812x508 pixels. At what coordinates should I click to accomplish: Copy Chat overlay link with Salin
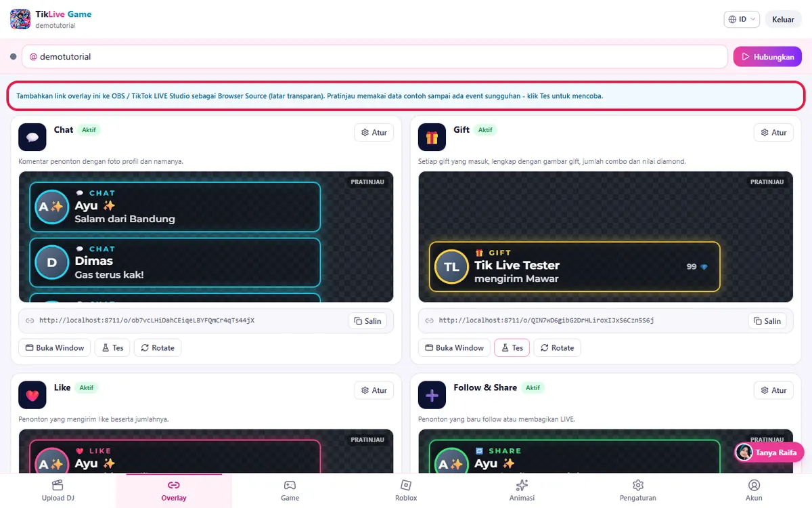(x=367, y=321)
